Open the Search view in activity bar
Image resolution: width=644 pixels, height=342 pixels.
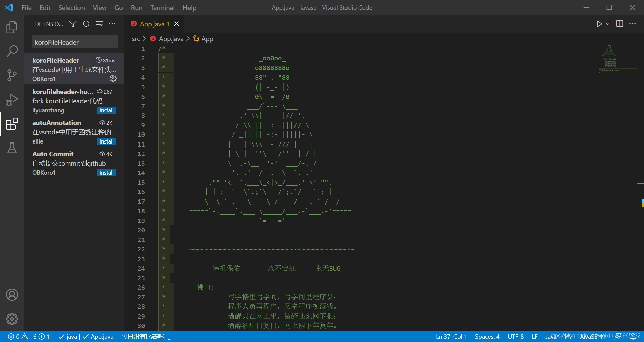(12, 51)
